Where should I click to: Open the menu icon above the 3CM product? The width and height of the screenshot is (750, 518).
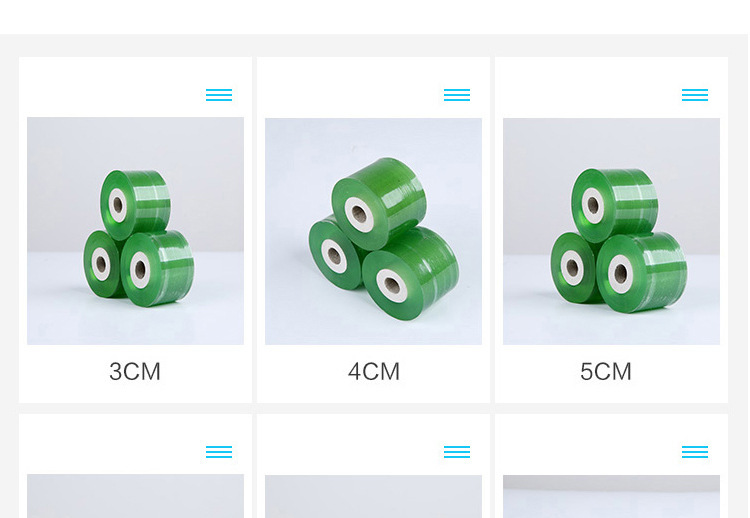point(219,95)
